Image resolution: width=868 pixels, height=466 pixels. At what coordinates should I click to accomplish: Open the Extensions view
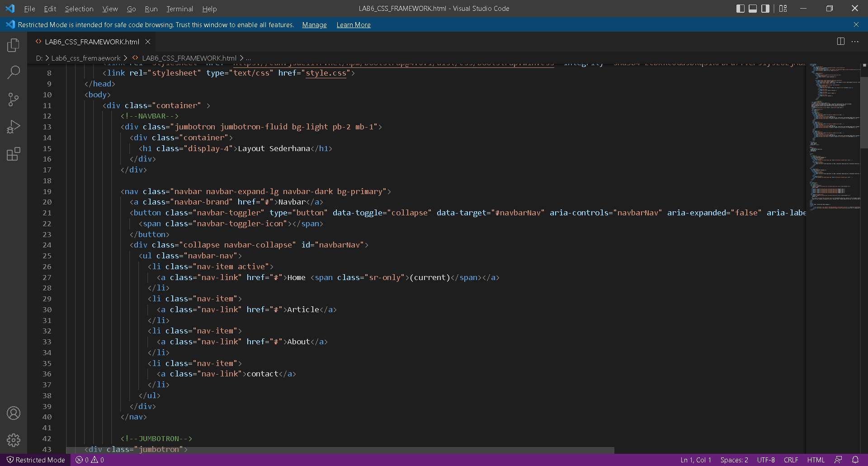(13, 154)
